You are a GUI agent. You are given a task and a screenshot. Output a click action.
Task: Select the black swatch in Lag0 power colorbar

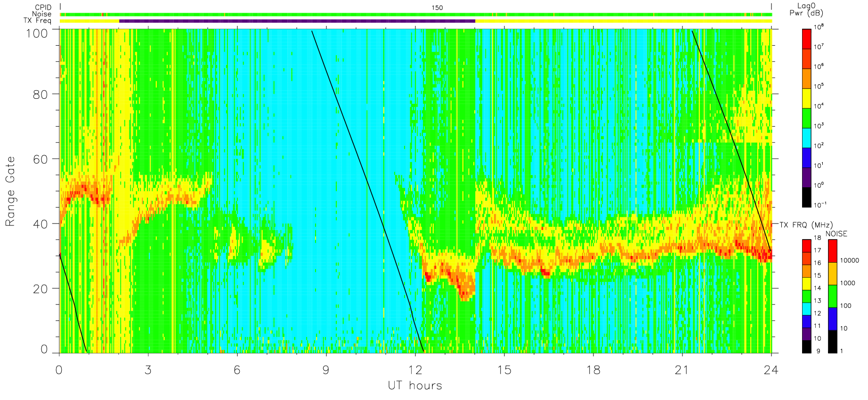[x=806, y=197]
